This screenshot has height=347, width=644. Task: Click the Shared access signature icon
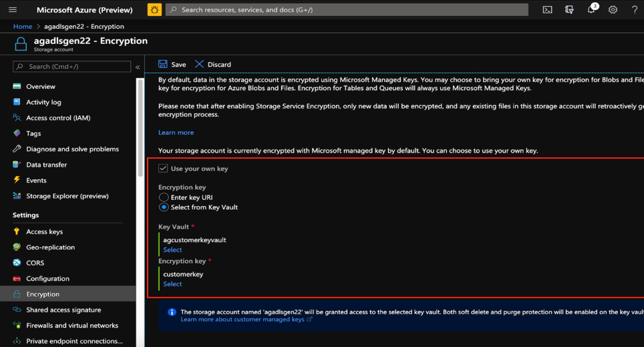[17, 310]
